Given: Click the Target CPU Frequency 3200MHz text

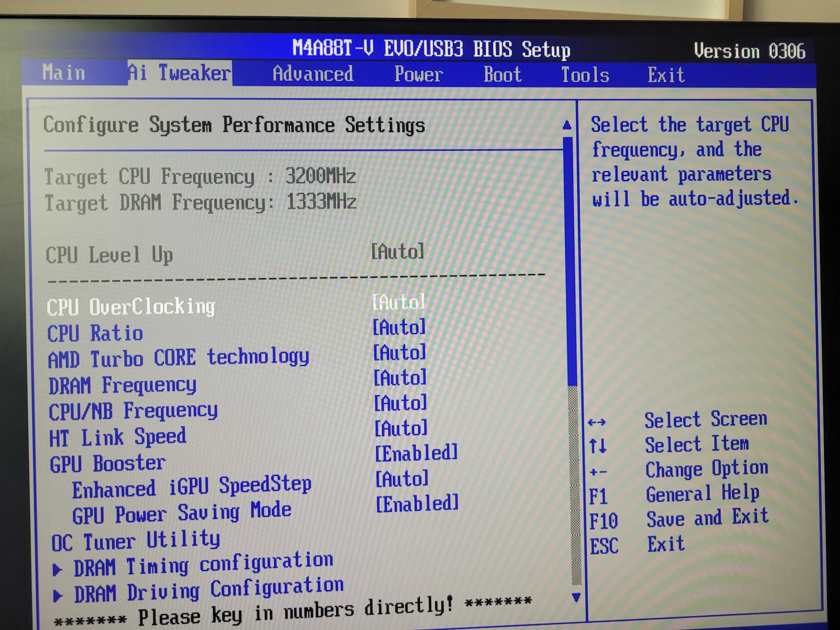Looking at the screenshot, I should (x=200, y=177).
